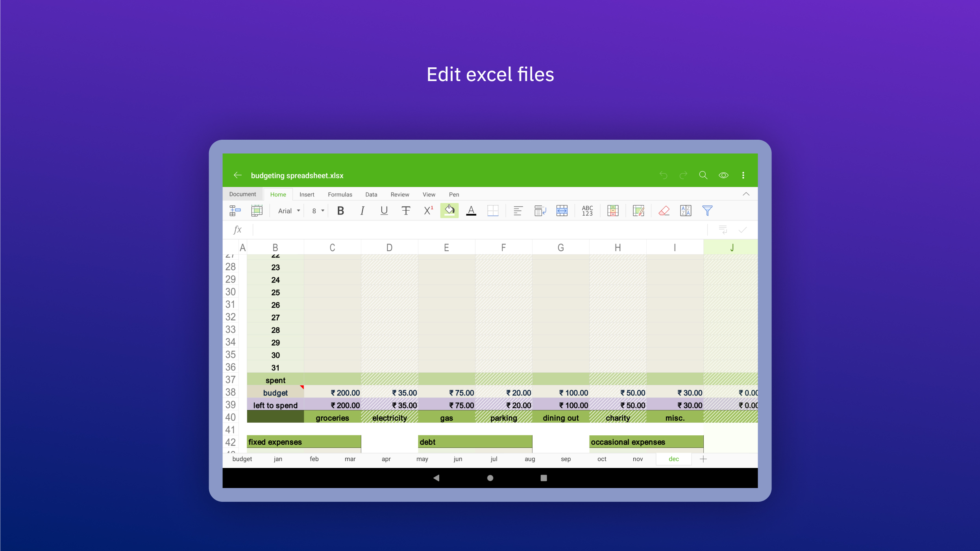Click the A-Z sort icon
The width and height of the screenshot is (980, 551).
(686, 211)
